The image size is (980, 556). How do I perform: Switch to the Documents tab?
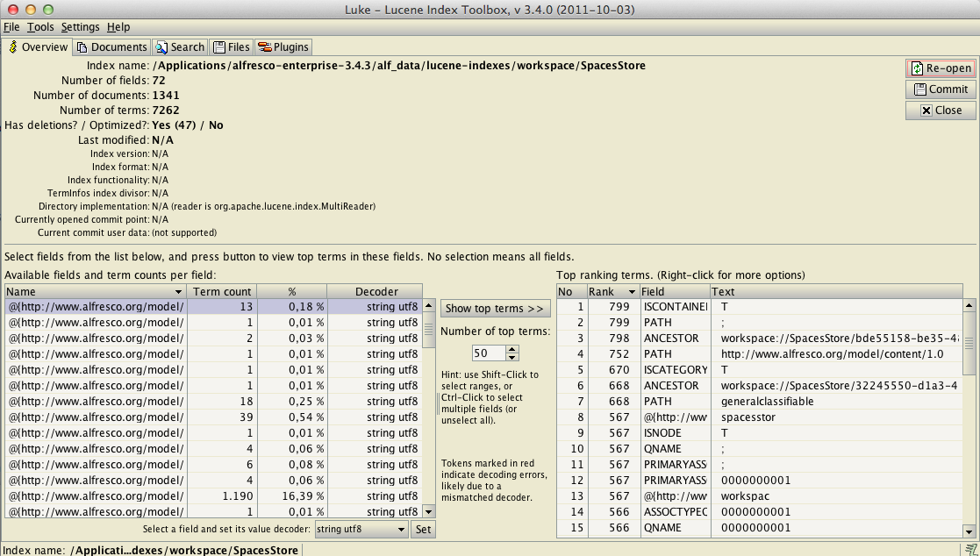coord(111,47)
